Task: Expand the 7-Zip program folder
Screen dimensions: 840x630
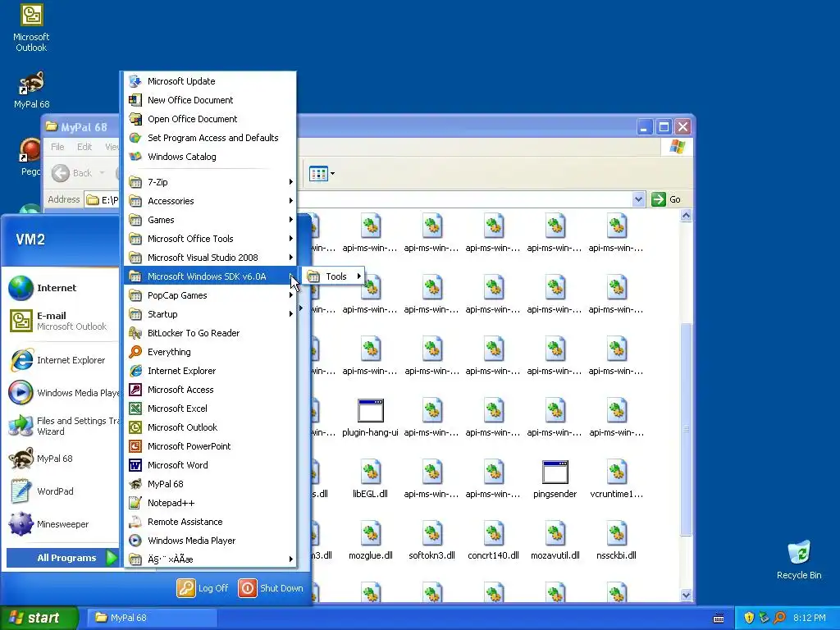Action: (x=210, y=182)
